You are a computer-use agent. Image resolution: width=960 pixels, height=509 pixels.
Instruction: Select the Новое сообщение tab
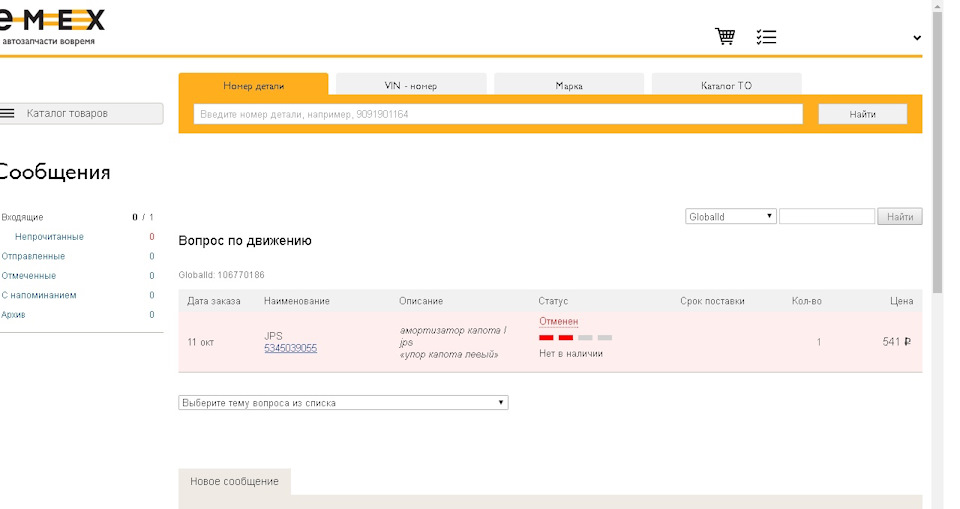[234, 481]
